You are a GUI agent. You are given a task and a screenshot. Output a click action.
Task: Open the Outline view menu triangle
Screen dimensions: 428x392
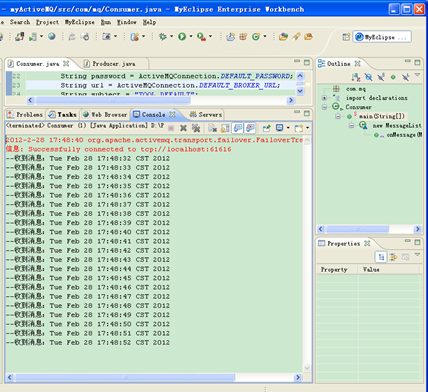(417, 75)
